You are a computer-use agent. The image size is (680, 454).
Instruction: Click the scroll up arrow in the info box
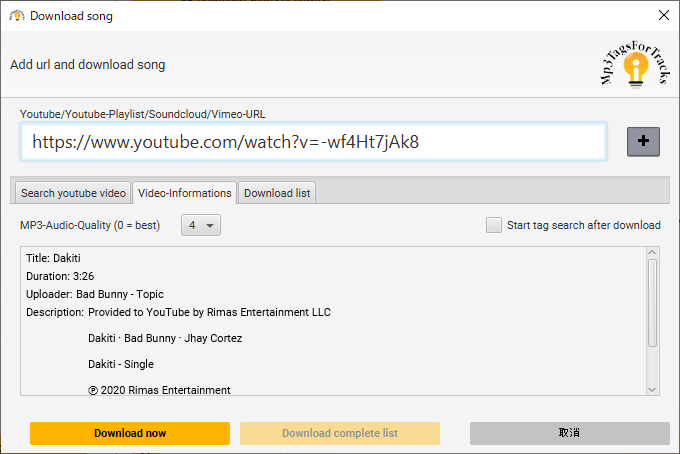point(652,253)
